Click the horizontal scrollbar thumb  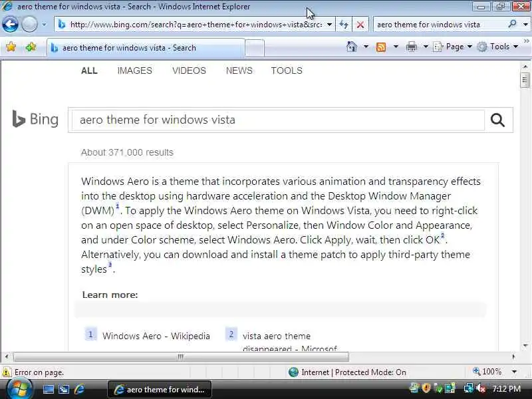[x=181, y=356]
